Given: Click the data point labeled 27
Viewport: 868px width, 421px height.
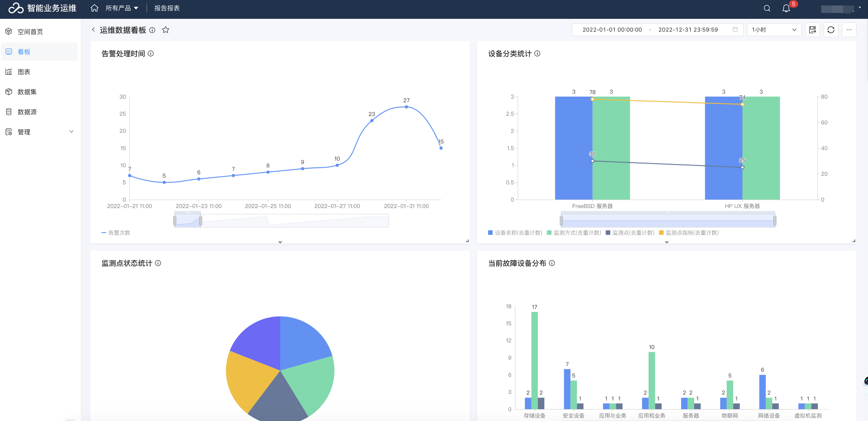Looking at the screenshot, I should (x=406, y=107).
